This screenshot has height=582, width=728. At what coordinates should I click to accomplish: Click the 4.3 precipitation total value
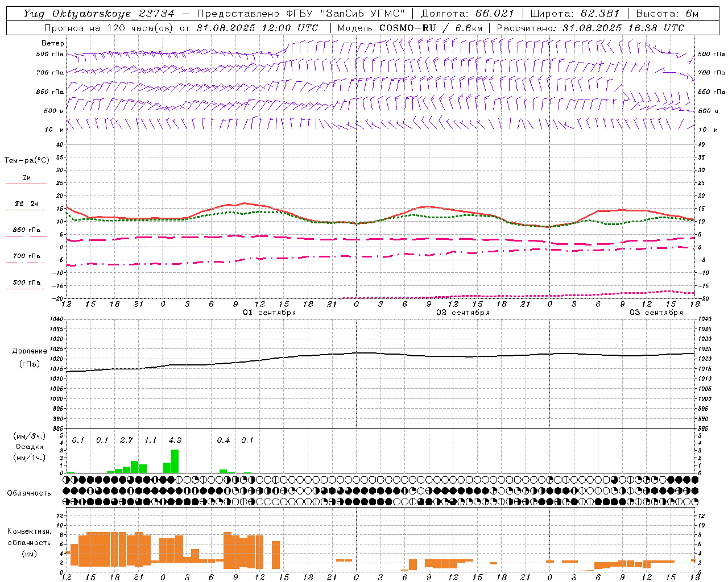tap(175, 440)
